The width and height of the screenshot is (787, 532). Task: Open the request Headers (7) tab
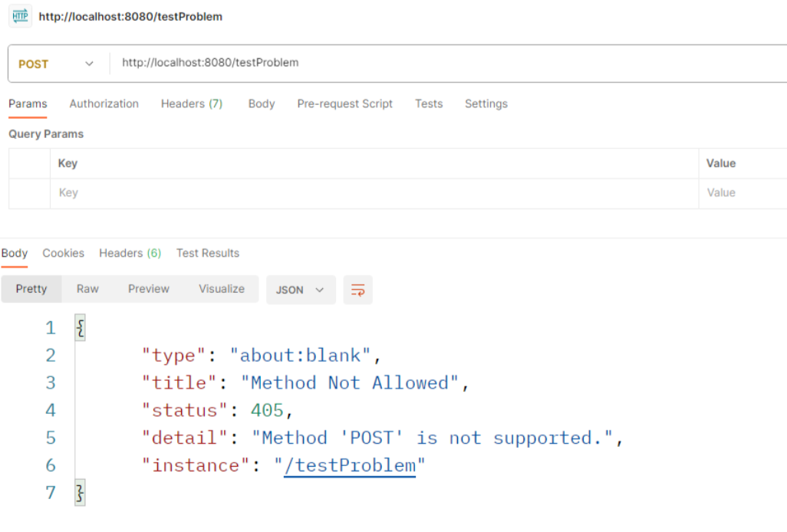(191, 103)
